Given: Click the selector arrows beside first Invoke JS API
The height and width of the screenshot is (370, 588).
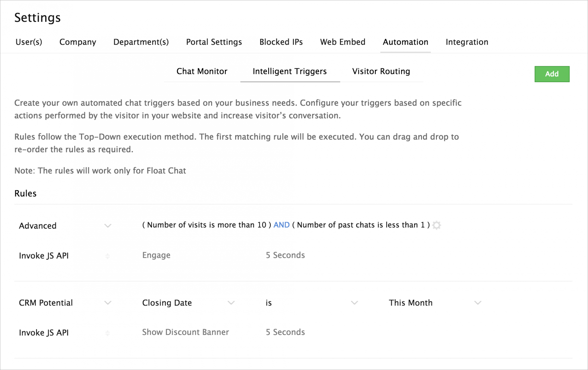Looking at the screenshot, I should [108, 256].
